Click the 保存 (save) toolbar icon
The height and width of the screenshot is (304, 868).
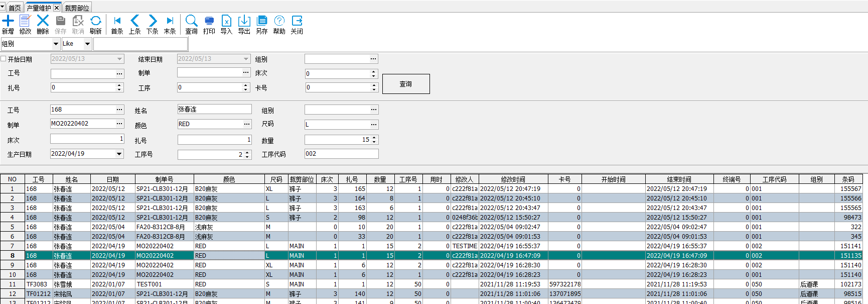61,24
